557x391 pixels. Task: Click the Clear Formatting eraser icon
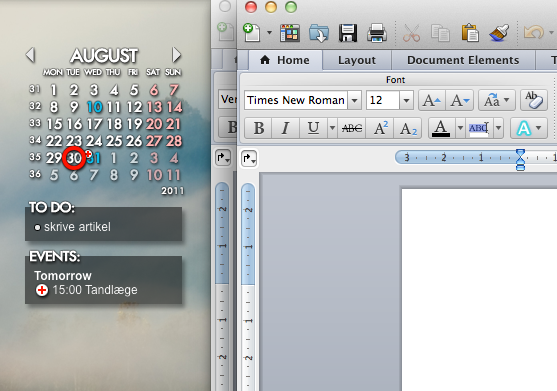pyautogui.click(x=534, y=100)
